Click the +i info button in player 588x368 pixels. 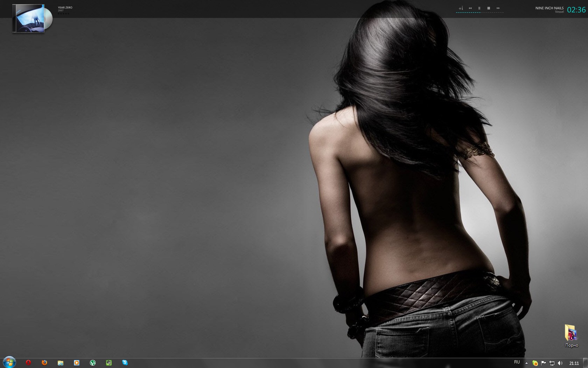(461, 8)
